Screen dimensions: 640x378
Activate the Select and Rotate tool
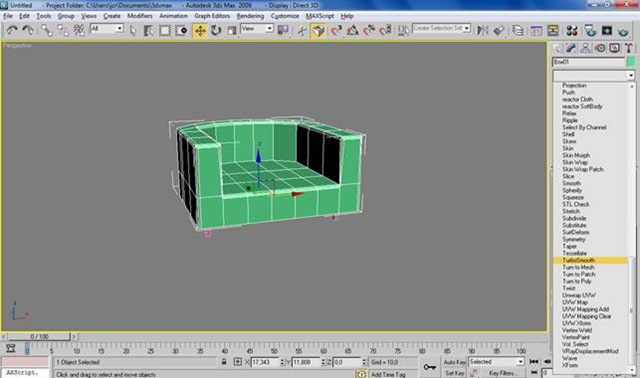tap(216, 31)
